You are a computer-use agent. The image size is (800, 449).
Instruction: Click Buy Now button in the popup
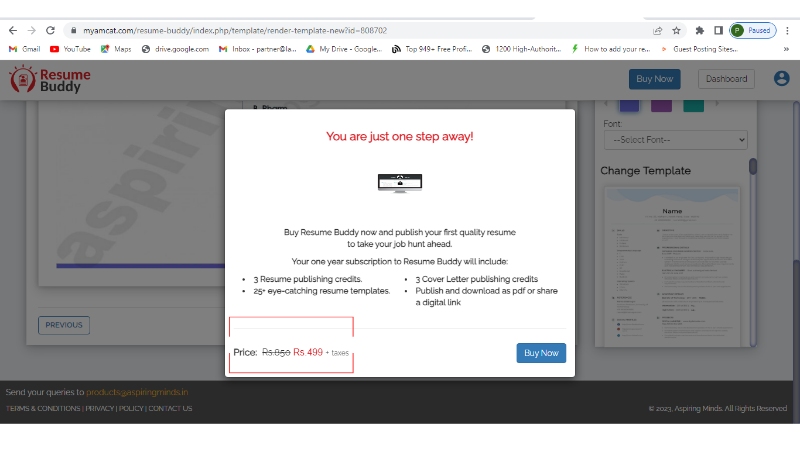(541, 353)
